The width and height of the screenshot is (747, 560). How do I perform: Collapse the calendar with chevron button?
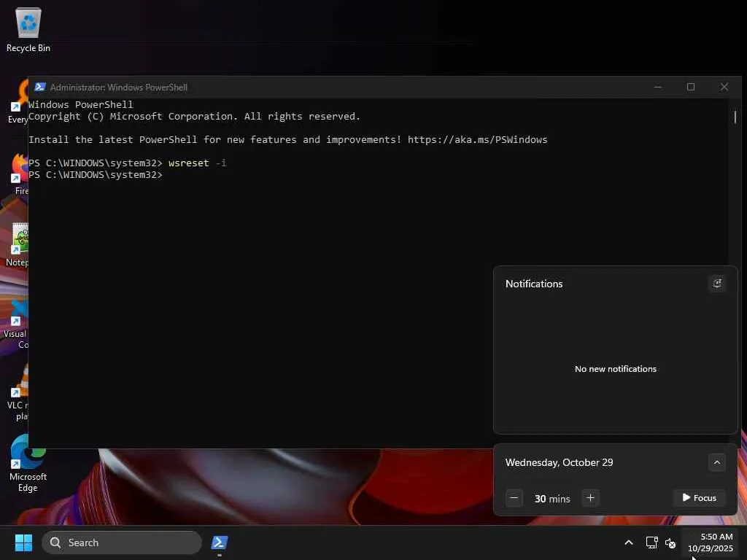[x=717, y=462]
